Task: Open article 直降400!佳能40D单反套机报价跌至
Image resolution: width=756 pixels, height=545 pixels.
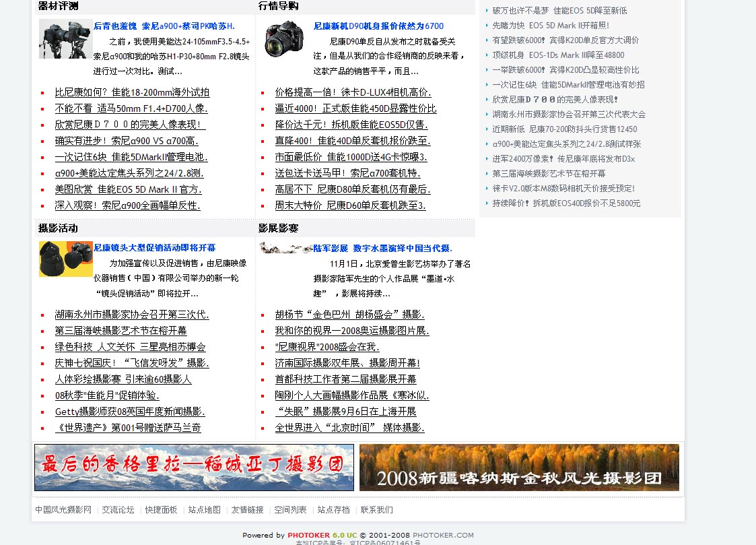Action: point(353,141)
